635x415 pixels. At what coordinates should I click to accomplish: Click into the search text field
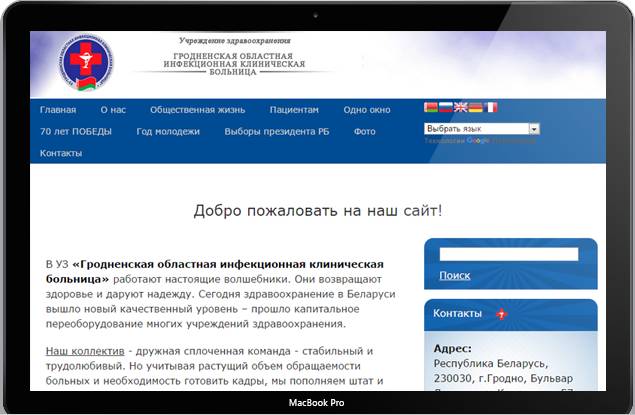(509, 254)
